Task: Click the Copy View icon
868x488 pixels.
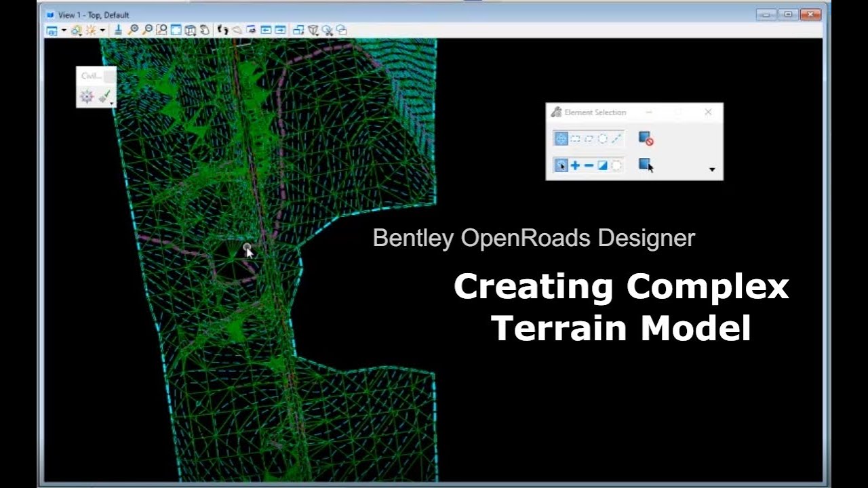Action: tap(298, 30)
